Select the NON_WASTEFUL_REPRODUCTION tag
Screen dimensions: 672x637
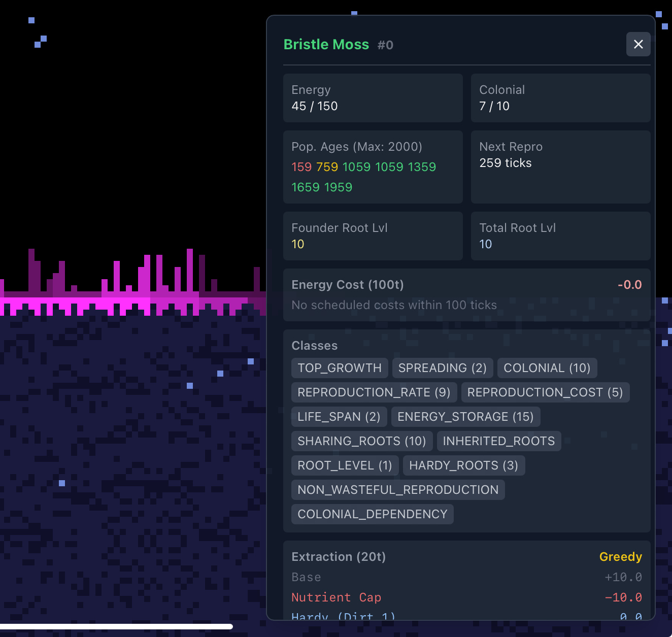coord(397,490)
